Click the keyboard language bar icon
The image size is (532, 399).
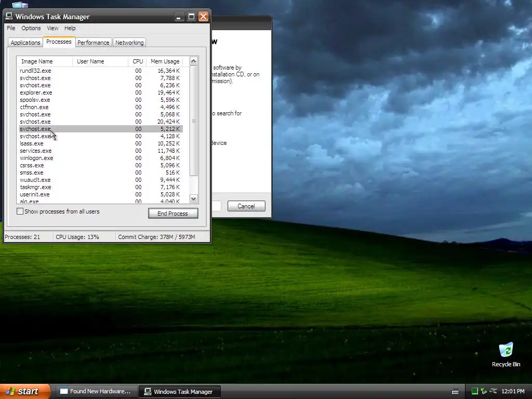pos(455,392)
